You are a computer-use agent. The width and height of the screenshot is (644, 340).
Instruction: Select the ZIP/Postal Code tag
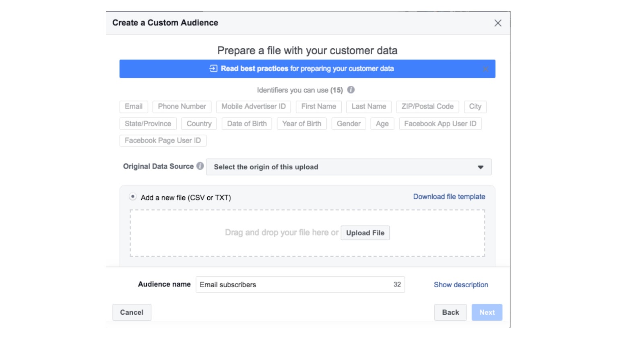point(427,107)
